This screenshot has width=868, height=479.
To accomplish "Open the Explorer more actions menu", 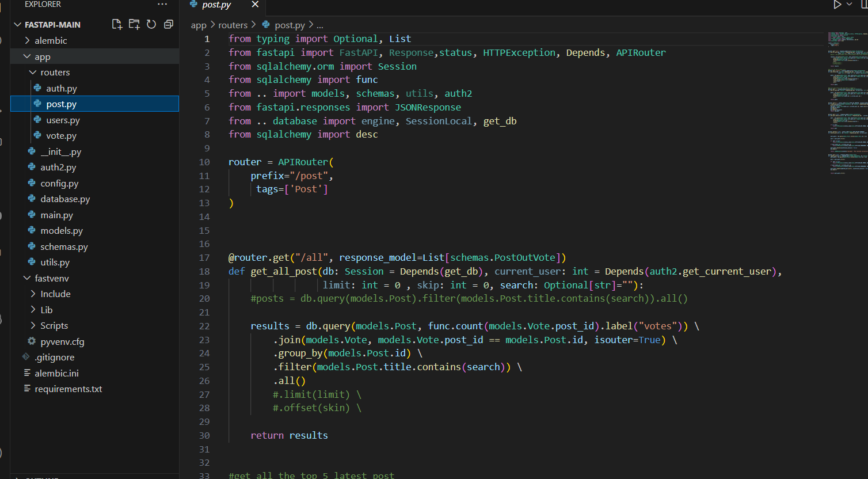I will (x=162, y=4).
